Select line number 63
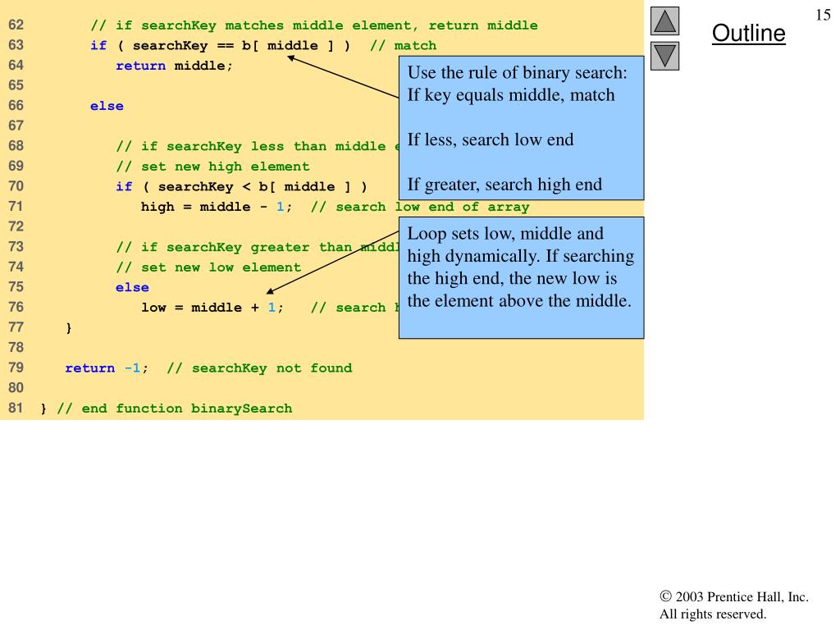Image resolution: width=840 pixels, height=630 pixels. 16,45
